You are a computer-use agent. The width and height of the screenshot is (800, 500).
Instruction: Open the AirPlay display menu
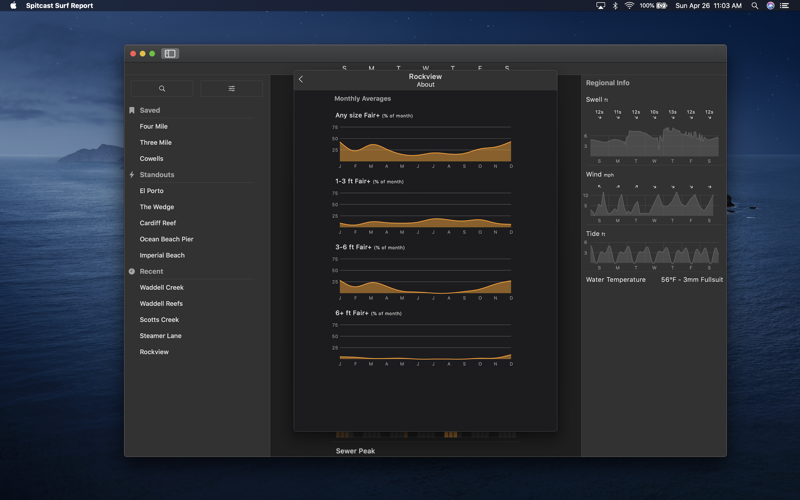coord(600,6)
